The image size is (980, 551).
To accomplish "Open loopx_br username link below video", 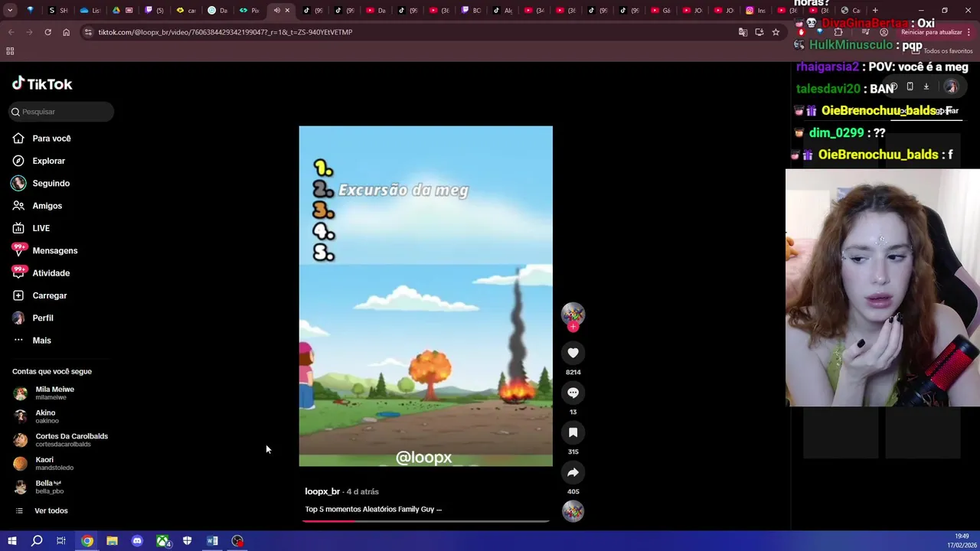I will (x=322, y=491).
